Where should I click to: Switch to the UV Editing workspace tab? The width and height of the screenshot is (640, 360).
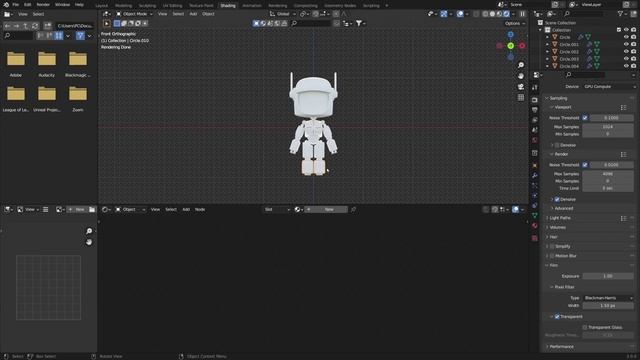pos(172,6)
